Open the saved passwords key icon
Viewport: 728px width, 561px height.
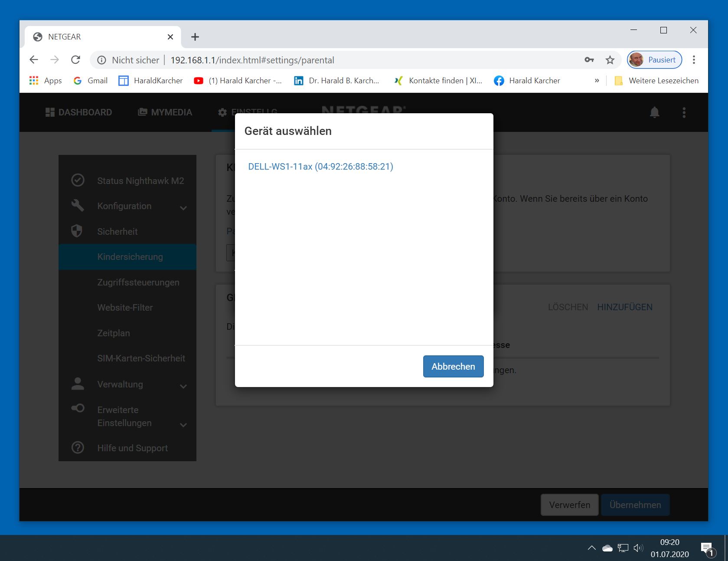(x=589, y=60)
